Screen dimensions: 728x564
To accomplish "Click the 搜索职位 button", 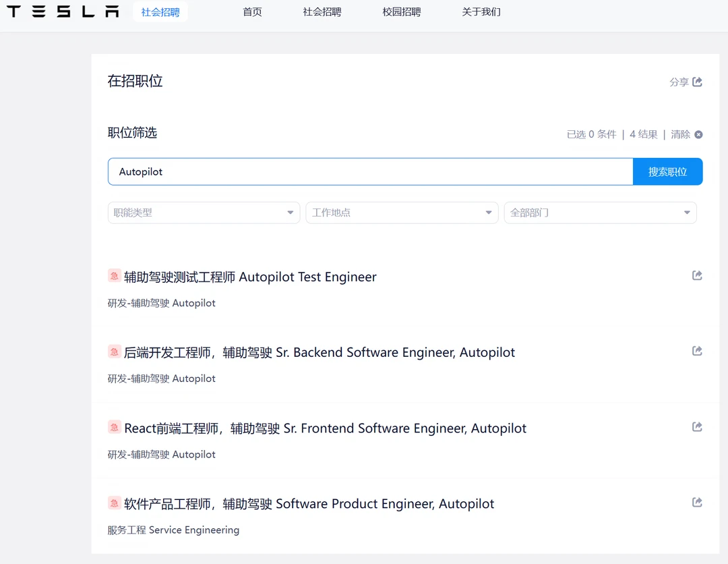I will pyautogui.click(x=667, y=172).
